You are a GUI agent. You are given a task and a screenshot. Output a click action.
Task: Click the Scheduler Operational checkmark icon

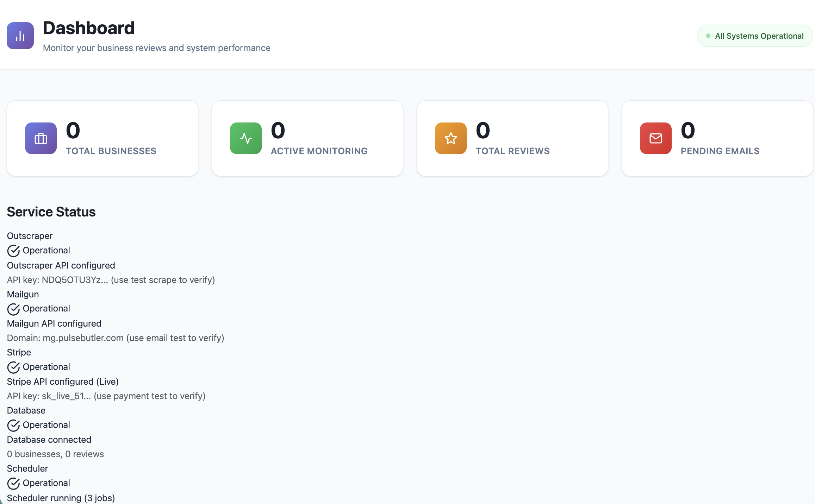point(13,484)
